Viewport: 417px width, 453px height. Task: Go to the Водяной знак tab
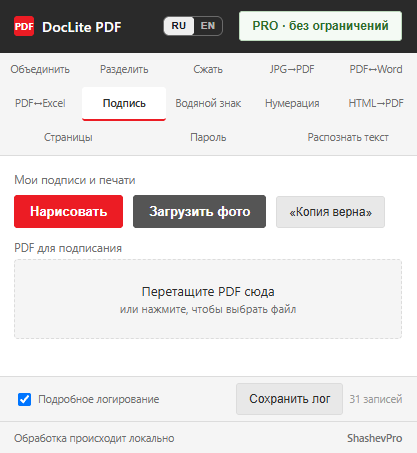click(208, 103)
